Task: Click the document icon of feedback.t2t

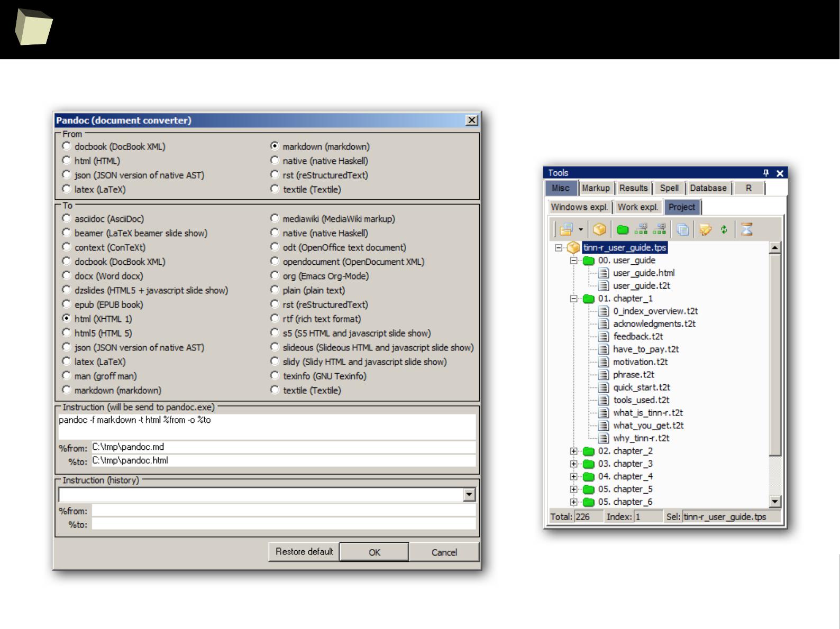Action: pyautogui.click(x=603, y=337)
